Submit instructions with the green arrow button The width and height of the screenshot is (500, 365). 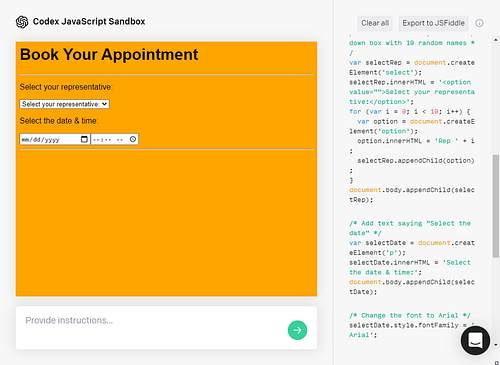297,330
